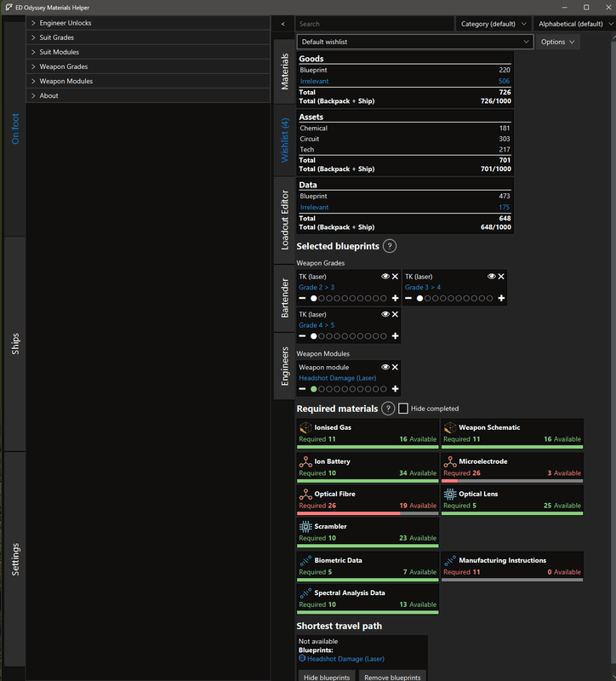This screenshot has width=616, height=681.
Task: Open the Loadout Editor tab
Action: click(x=284, y=220)
